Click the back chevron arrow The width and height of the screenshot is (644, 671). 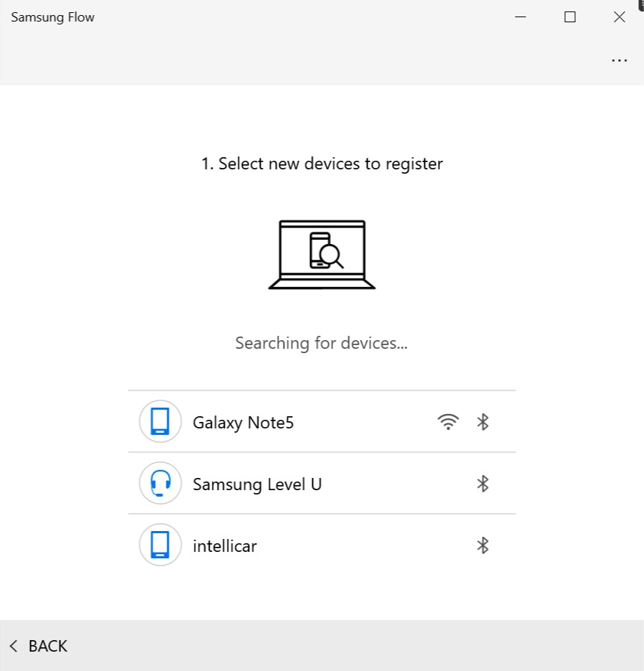click(x=14, y=646)
